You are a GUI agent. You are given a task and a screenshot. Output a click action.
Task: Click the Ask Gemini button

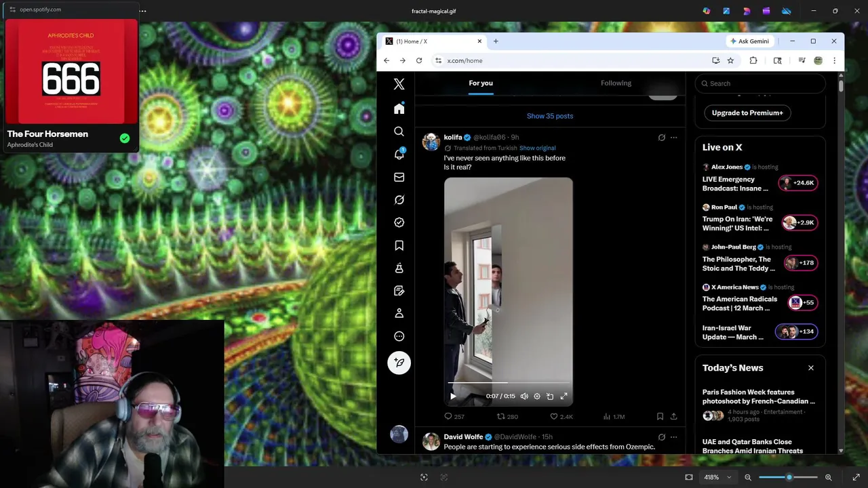tap(750, 41)
